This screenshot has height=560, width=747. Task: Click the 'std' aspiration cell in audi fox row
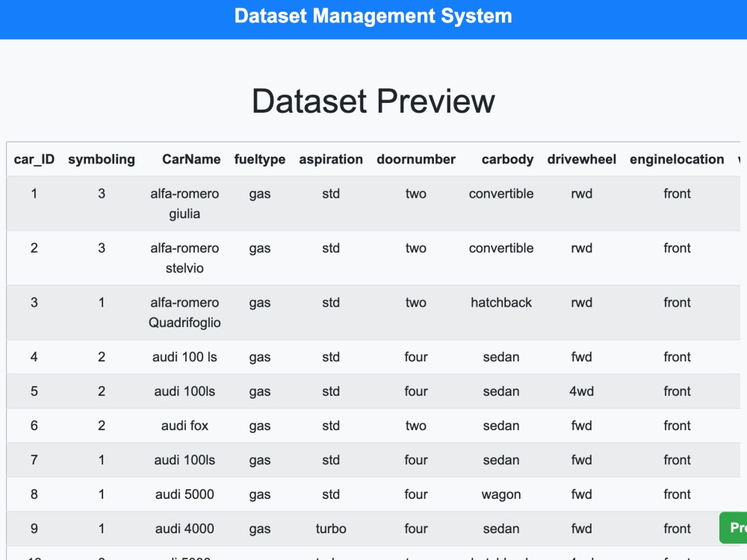(x=331, y=426)
